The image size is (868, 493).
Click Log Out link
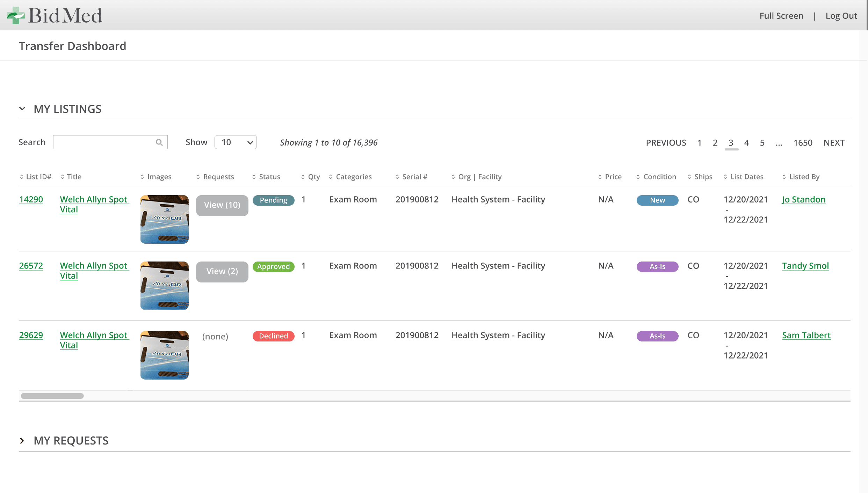tap(841, 16)
